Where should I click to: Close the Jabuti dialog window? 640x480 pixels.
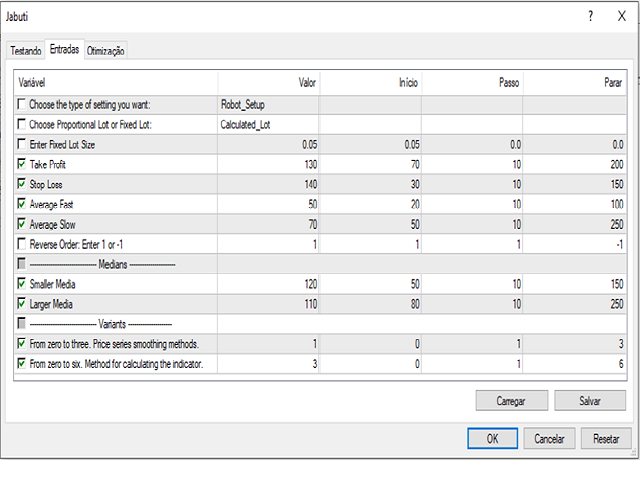click(621, 16)
